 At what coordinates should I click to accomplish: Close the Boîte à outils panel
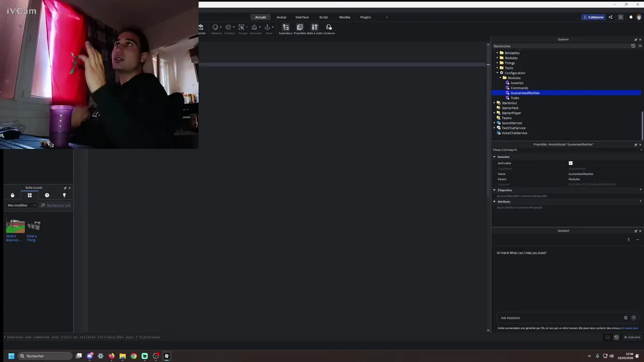pyautogui.click(x=69, y=188)
